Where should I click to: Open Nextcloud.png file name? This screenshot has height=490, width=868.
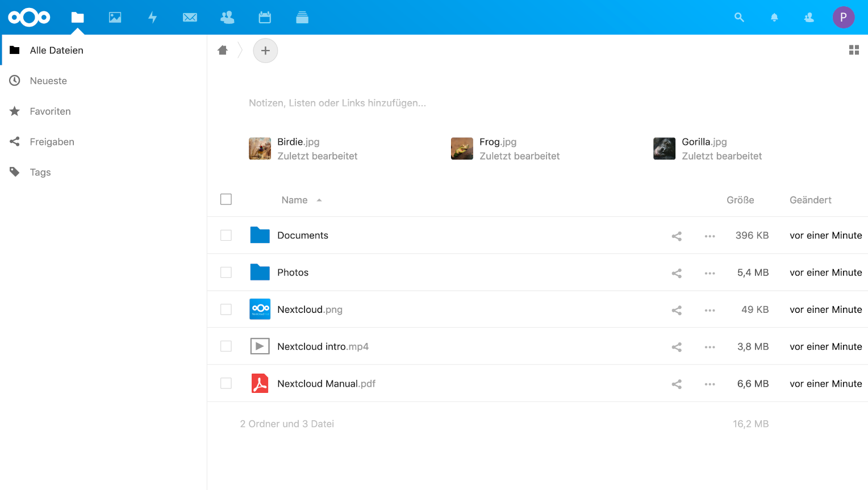coord(310,309)
